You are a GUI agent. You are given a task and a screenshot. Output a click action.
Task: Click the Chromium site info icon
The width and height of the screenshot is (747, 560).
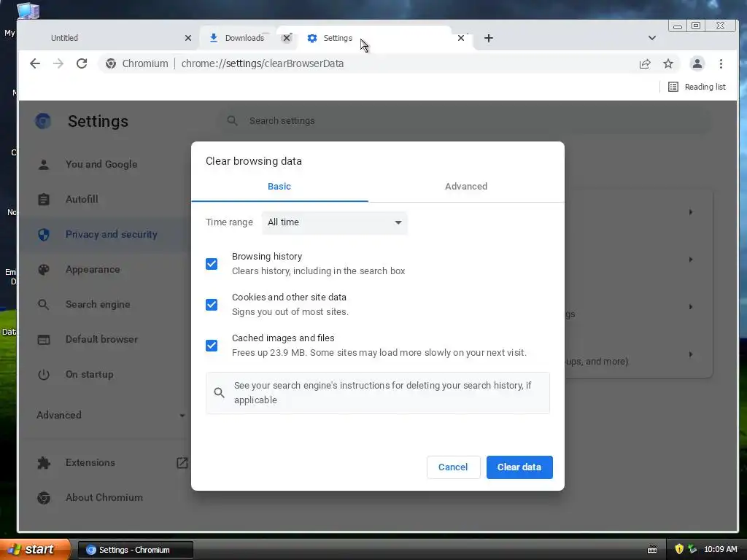point(111,63)
